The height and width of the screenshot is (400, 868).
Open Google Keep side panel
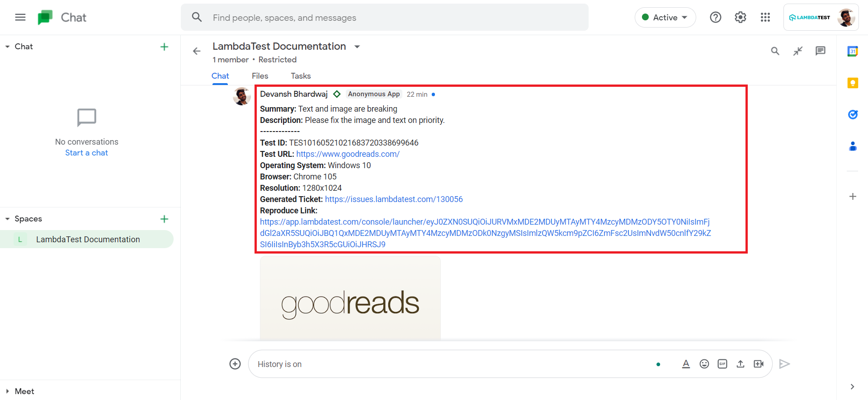coord(853,83)
